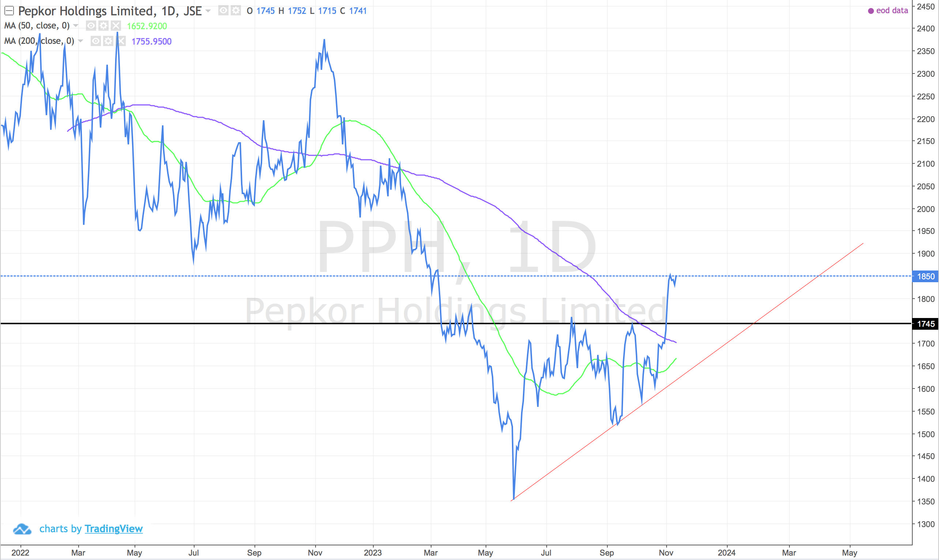This screenshot has height=560, width=939.
Task: Hide the MA 200 indicator via eye icon
Action: [96, 41]
